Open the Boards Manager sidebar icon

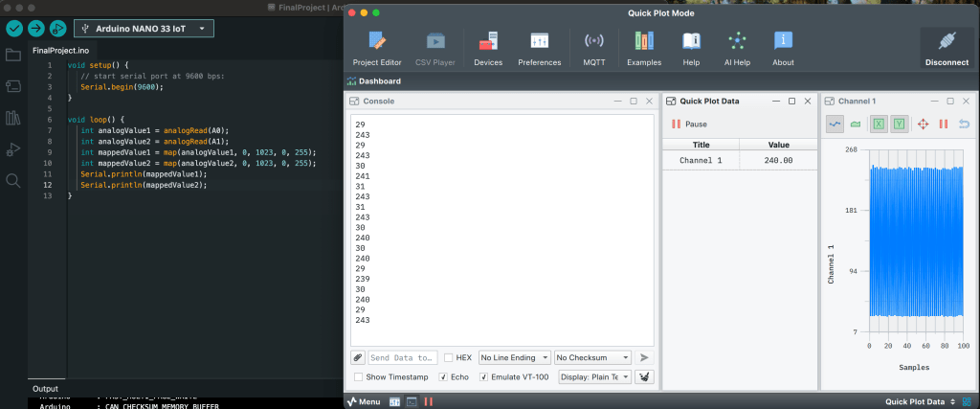coord(13,86)
